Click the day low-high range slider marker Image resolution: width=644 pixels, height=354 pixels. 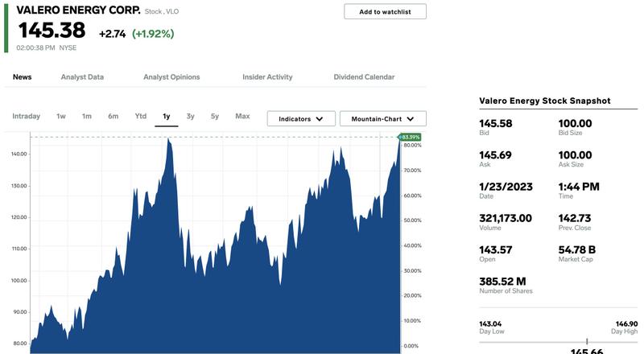tap(587, 341)
